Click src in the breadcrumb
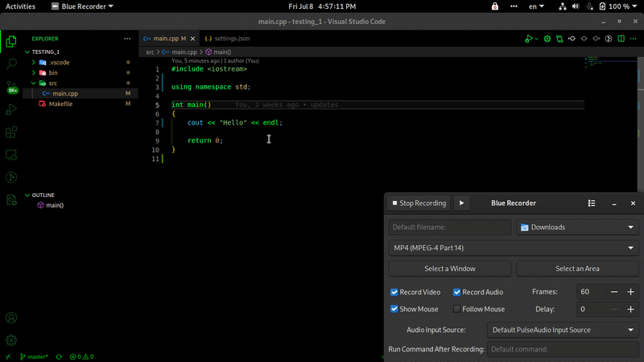This screenshot has width=644, height=362. click(x=150, y=52)
